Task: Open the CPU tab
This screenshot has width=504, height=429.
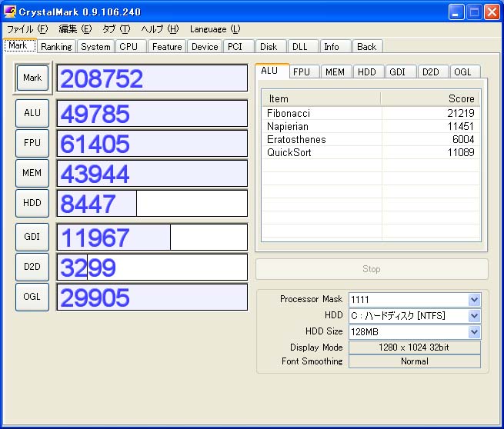Action: [131, 47]
